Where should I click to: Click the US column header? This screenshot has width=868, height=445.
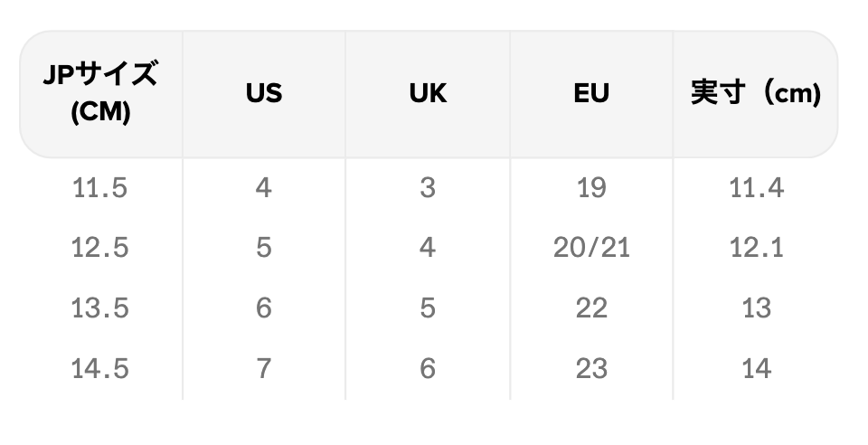264,93
